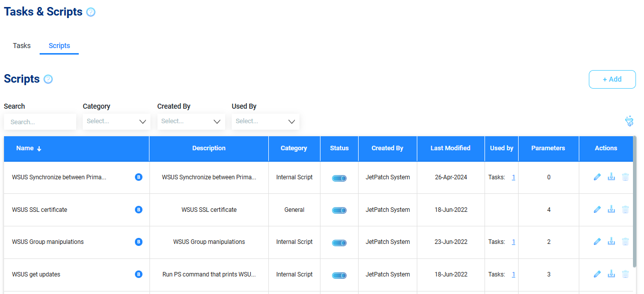Select the WSUS get updates name cell
Viewport: 644px width, 294px height.
coord(76,274)
